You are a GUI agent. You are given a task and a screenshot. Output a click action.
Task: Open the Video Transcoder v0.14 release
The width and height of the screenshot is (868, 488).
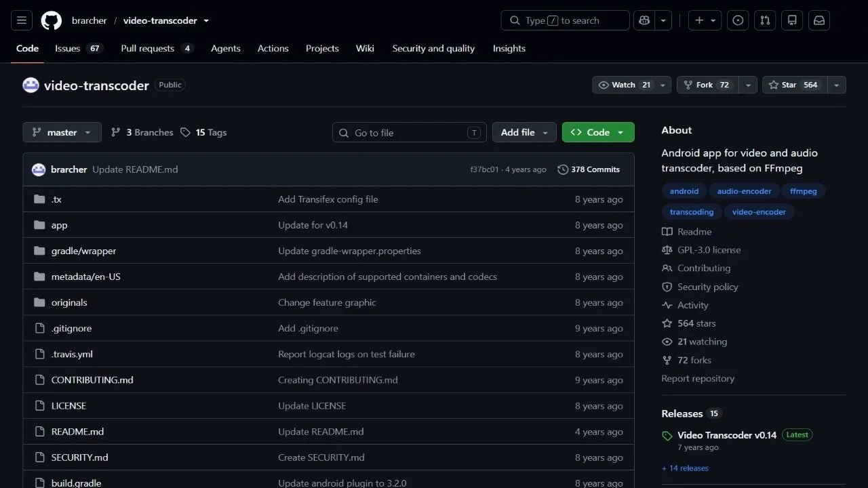coord(727,435)
